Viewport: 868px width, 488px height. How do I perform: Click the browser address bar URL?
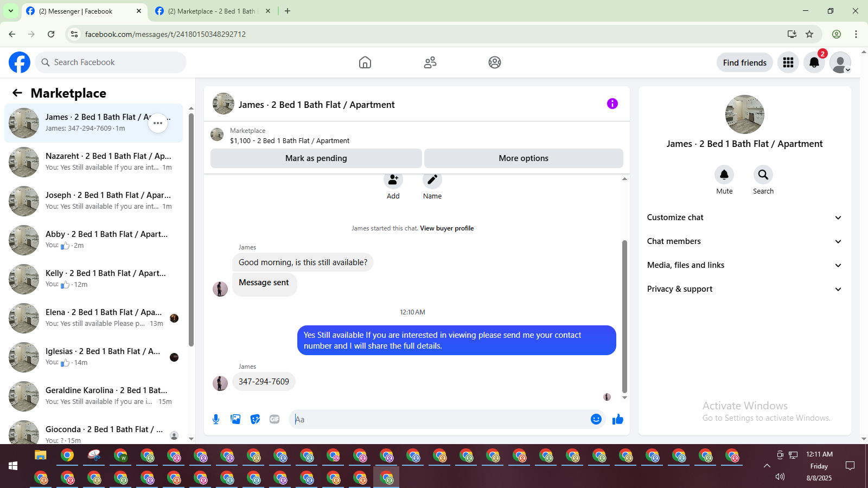[x=165, y=34]
